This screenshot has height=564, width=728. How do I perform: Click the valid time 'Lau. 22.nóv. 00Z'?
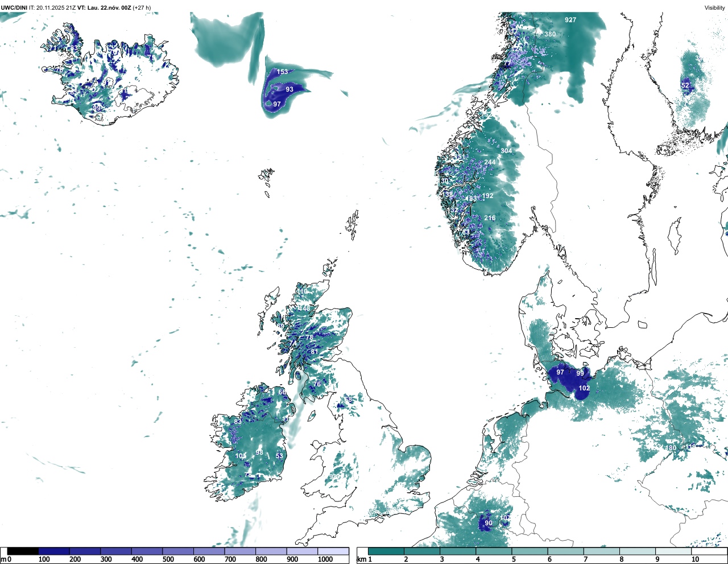tap(109, 7)
